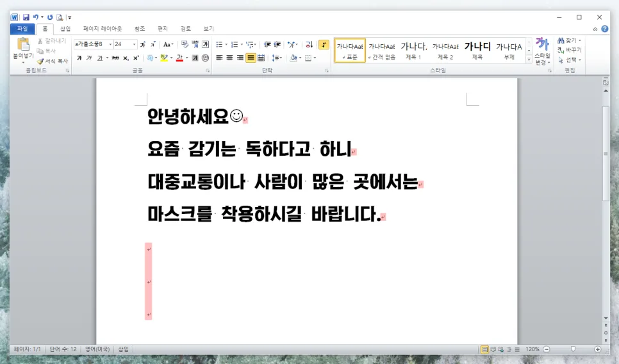
Task: Open phonetic guide (윗주) icon
Action: (x=195, y=44)
